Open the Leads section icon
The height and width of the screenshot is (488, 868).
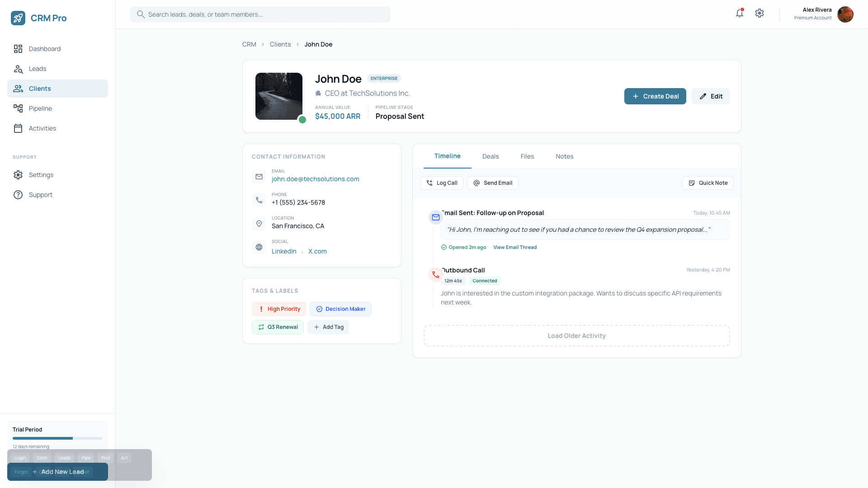[18, 69]
